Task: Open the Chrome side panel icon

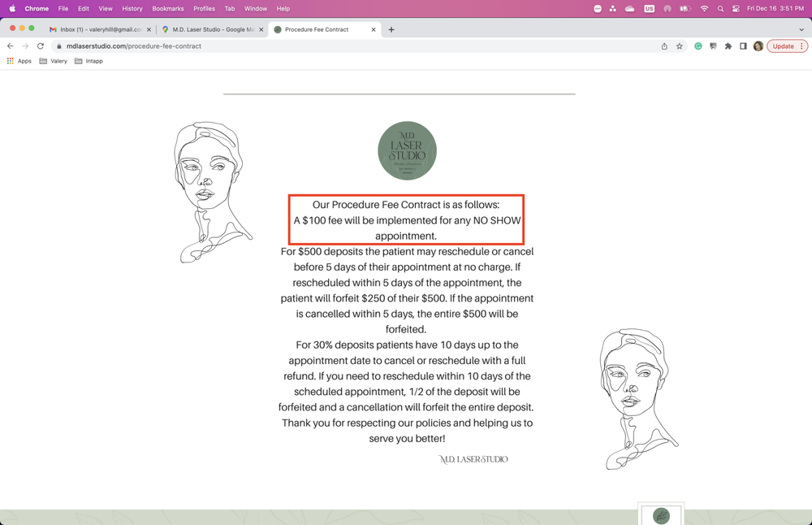Action: [x=743, y=46]
